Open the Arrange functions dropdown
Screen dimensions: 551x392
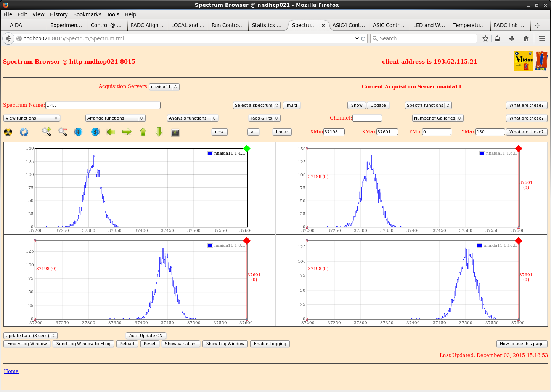116,118
